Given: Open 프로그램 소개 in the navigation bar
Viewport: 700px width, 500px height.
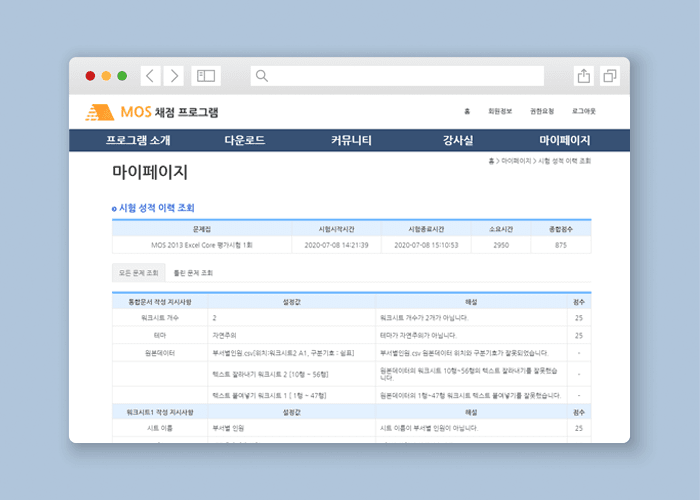Looking at the screenshot, I should [x=138, y=140].
